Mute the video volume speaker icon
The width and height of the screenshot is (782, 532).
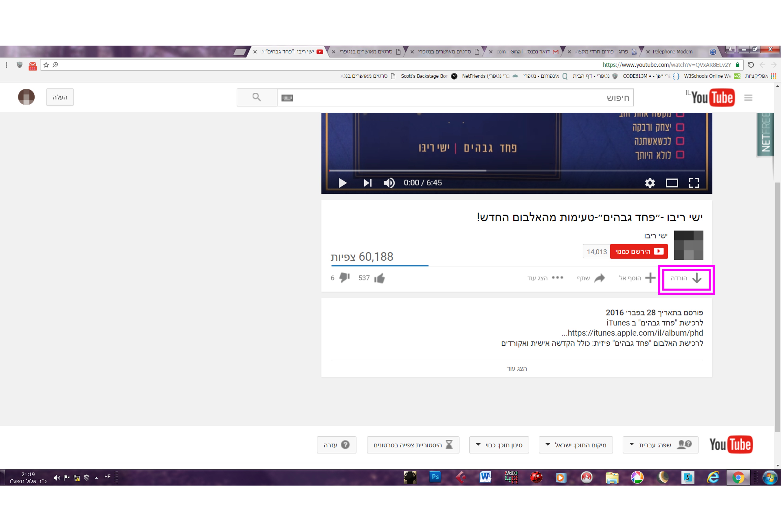click(389, 183)
